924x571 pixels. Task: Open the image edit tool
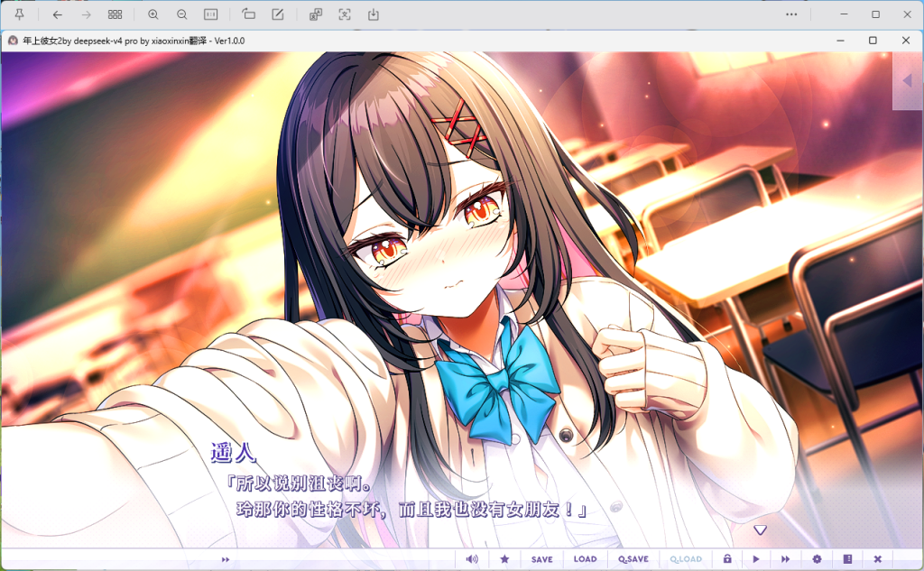(x=278, y=14)
